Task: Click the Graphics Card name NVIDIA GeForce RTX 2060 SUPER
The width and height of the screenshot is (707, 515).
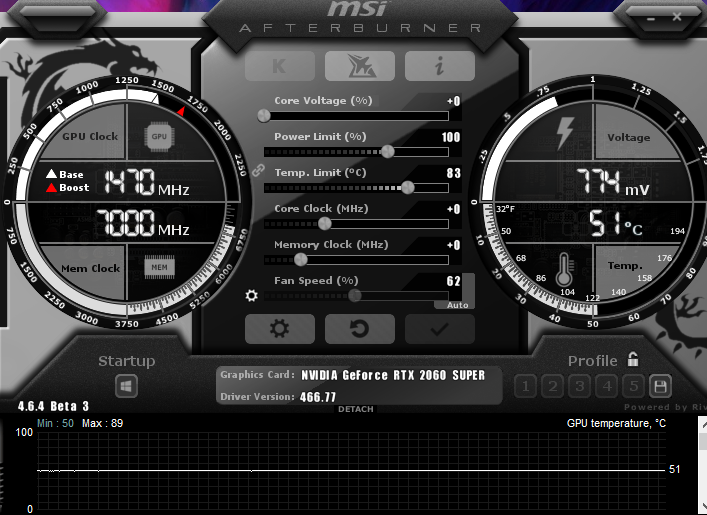Action: [x=393, y=375]
